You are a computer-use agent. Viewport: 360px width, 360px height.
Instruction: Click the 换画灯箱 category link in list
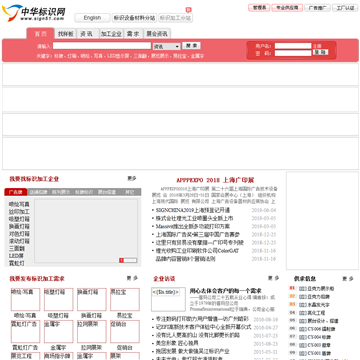pos(19,226)
